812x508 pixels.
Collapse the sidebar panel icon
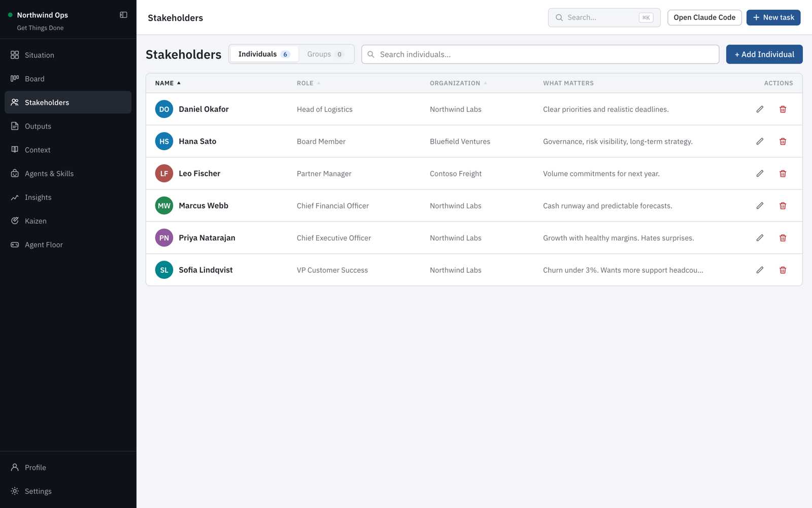coord(123,15)
